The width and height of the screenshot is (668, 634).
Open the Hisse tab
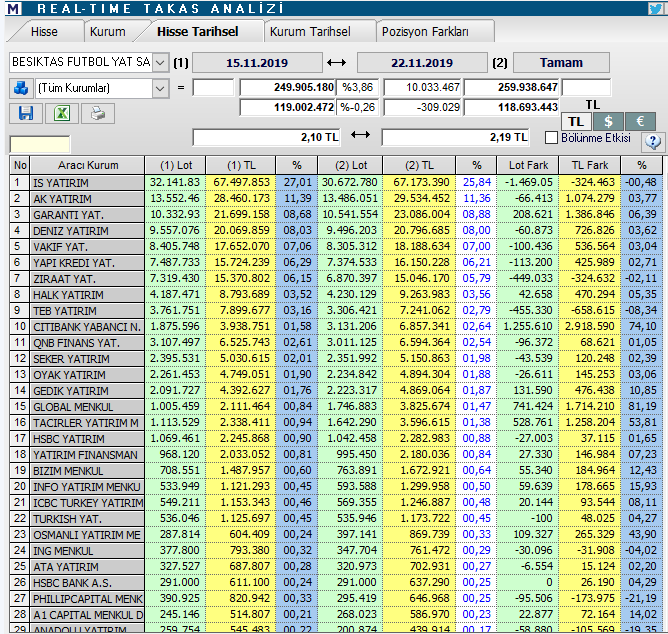click(44, 32)
